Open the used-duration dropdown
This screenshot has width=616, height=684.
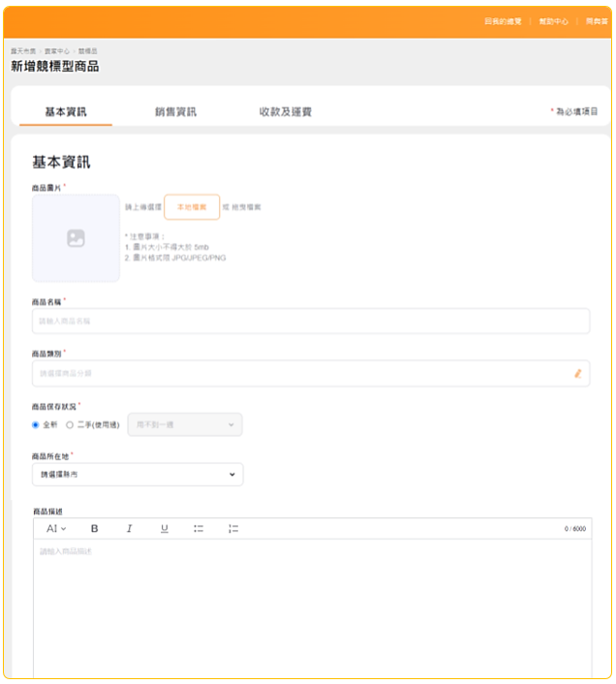tap(185, 424)
